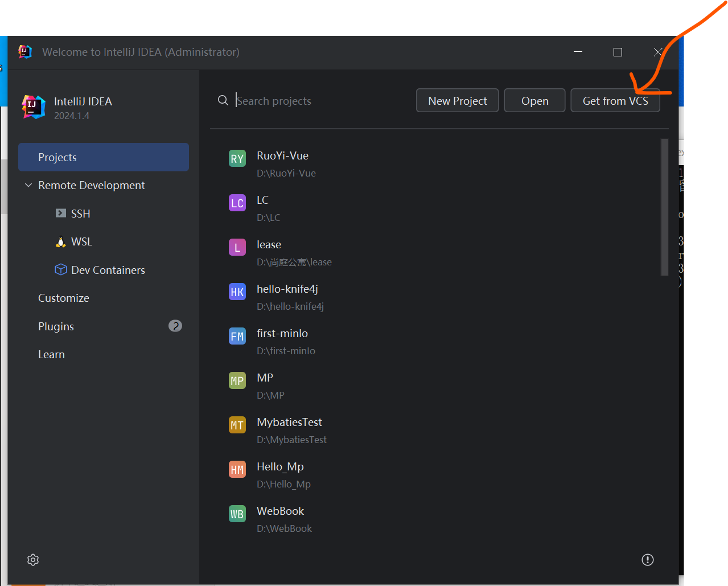This screenshot has height=586, width=728.
Task: Open notifications exclamation icon at bottom right
Action: coord(648,560)
